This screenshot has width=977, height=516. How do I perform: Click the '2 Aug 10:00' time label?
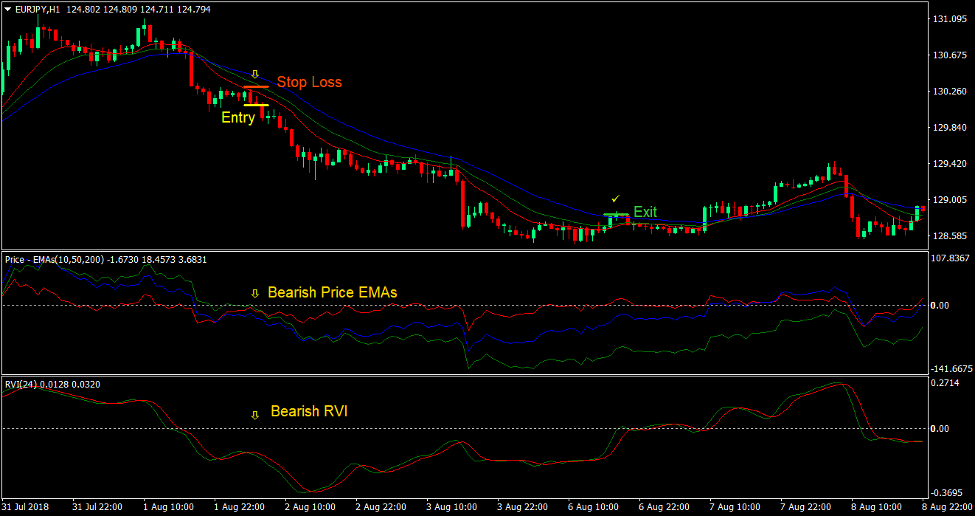point(310,507)
